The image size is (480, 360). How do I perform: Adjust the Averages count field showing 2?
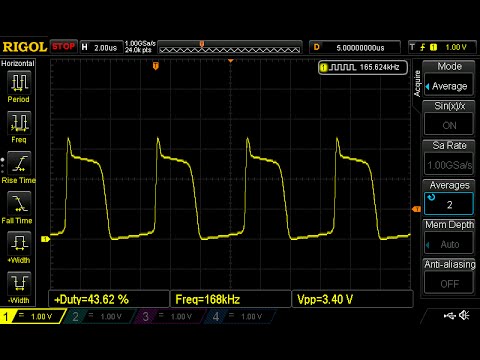tap(449, 204)
